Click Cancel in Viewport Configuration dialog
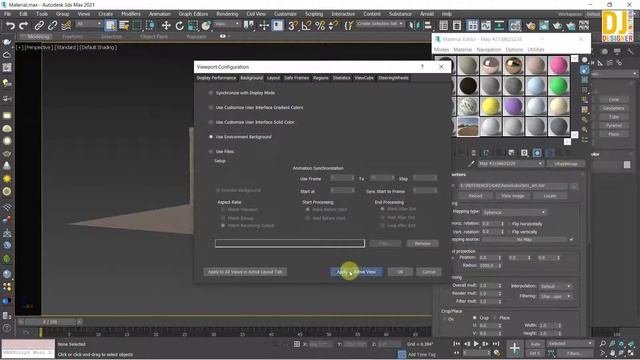This screenshot has height=360, width=640. 429,272
